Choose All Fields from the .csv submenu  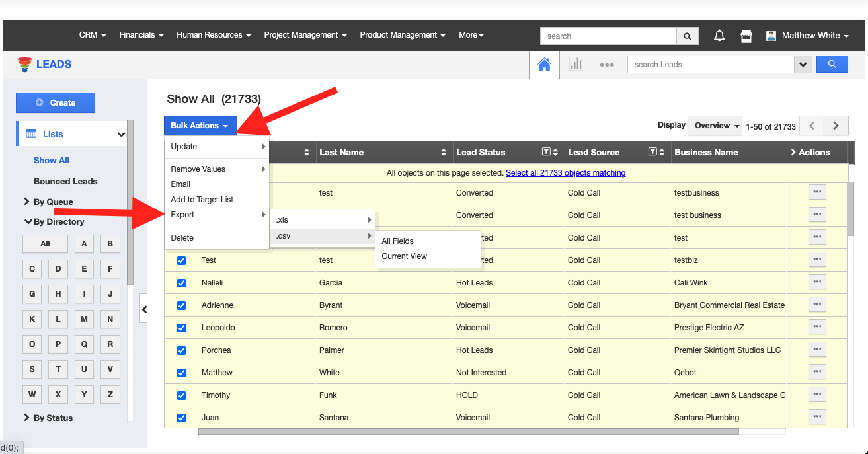click(397, 241)
